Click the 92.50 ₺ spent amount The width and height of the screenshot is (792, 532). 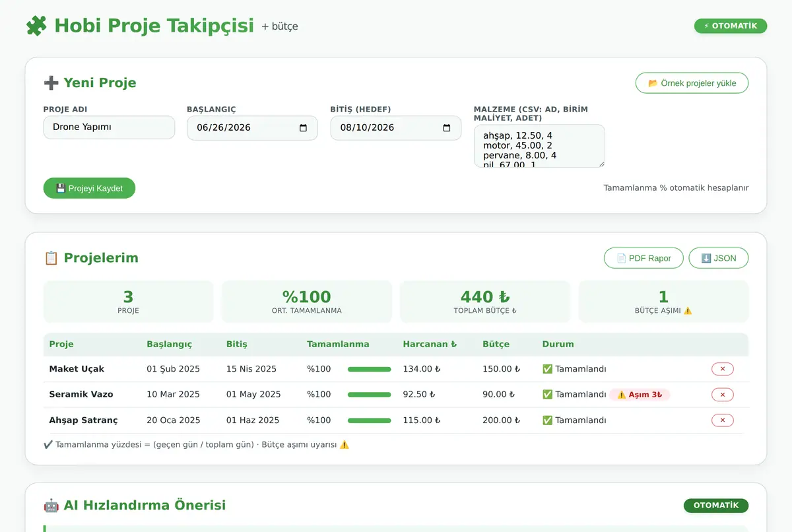pyautogui.click(x=419, y=395)
